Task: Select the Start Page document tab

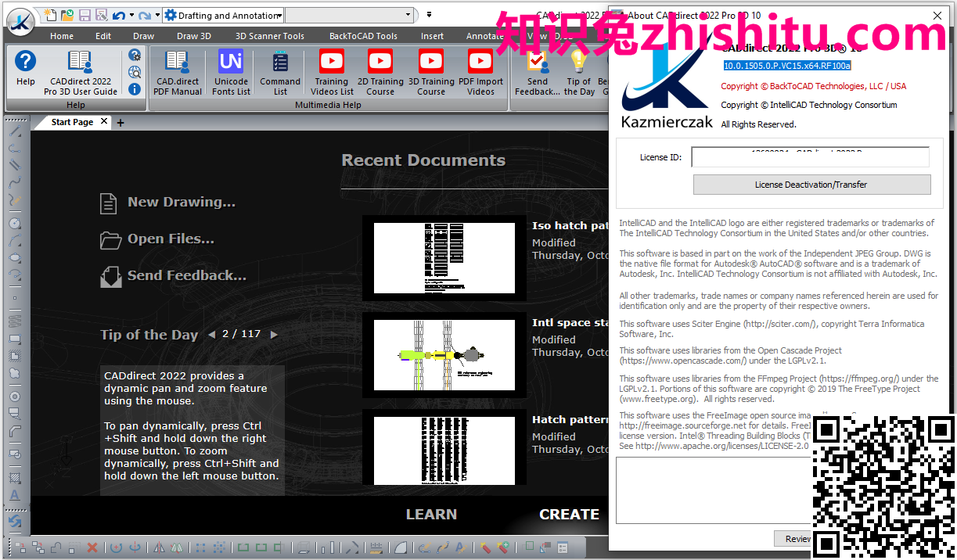Action: (72, 122)
